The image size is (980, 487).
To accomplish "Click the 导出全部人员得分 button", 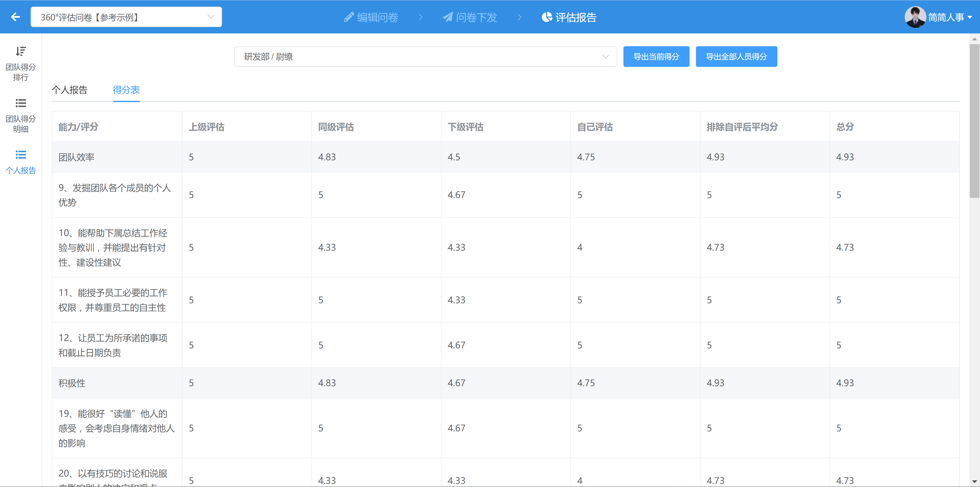I will coord(737,57).
